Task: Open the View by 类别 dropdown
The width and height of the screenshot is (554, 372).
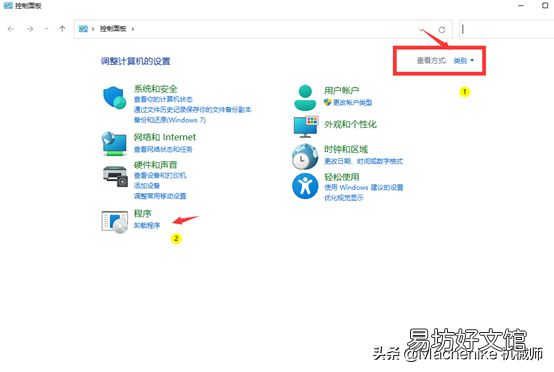Action: coord(464,61)
